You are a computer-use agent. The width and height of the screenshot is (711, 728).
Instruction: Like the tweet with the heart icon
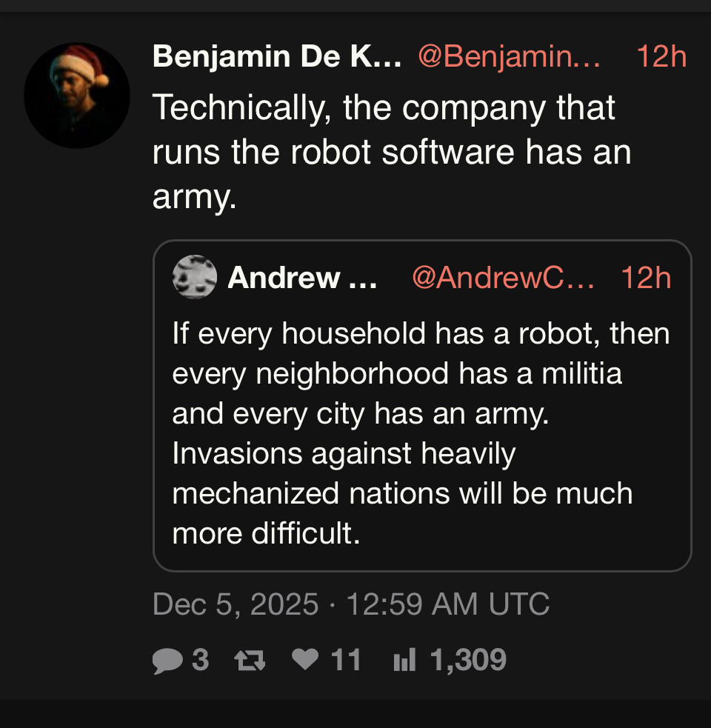pos(304,659)
